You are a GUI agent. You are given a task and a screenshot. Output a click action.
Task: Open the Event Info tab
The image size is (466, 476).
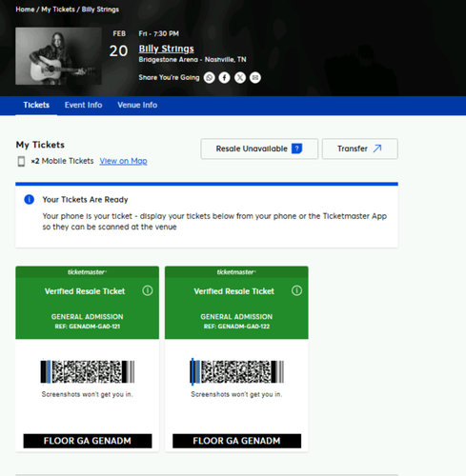tap(83, 105)
